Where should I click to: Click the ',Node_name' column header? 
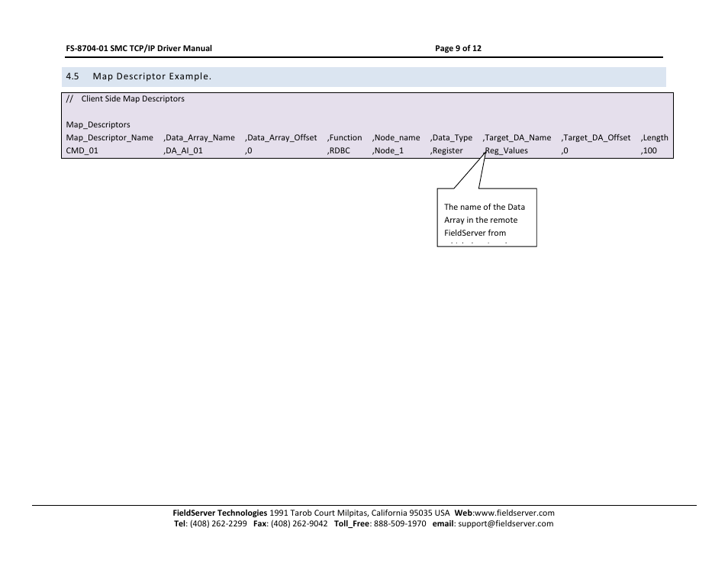pyautogui.click(x=396, y=137)
